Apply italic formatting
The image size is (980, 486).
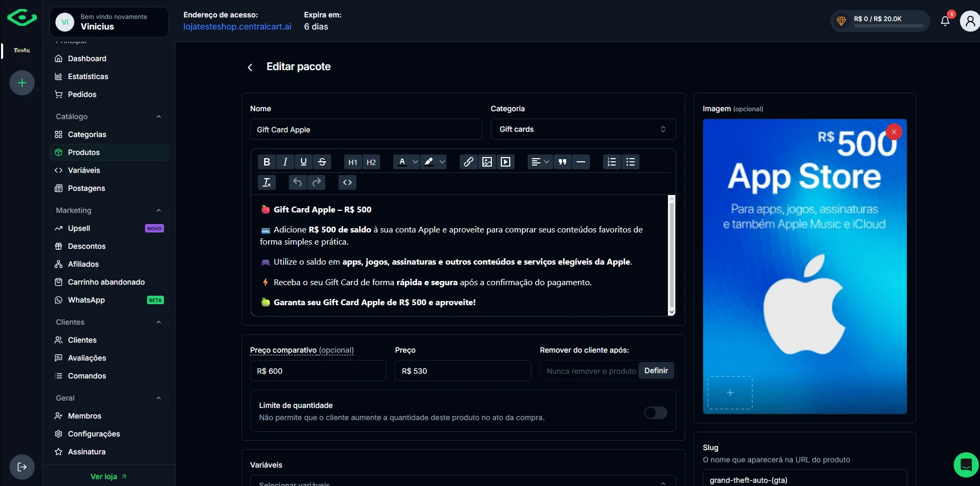(285, 162)
